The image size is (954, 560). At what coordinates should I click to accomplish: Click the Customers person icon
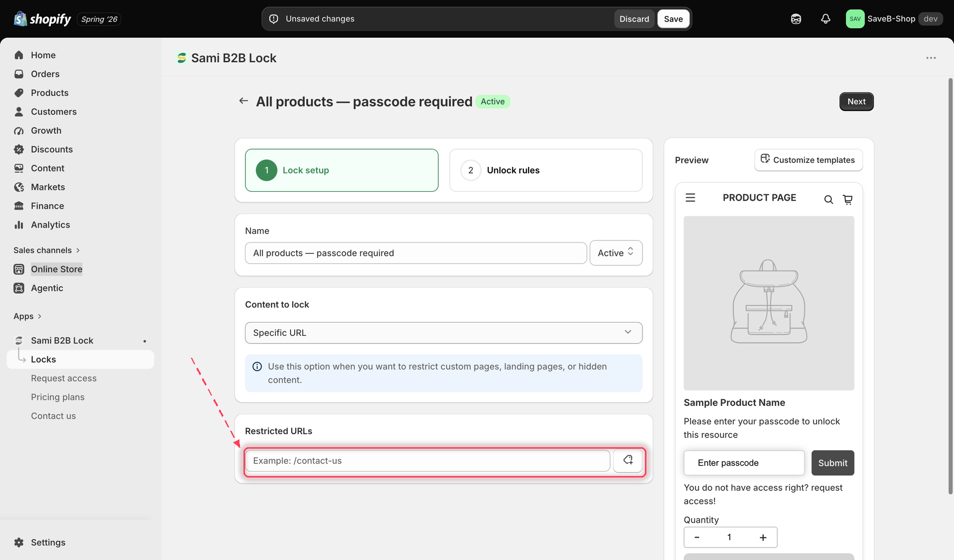click(x=19, y=112)
